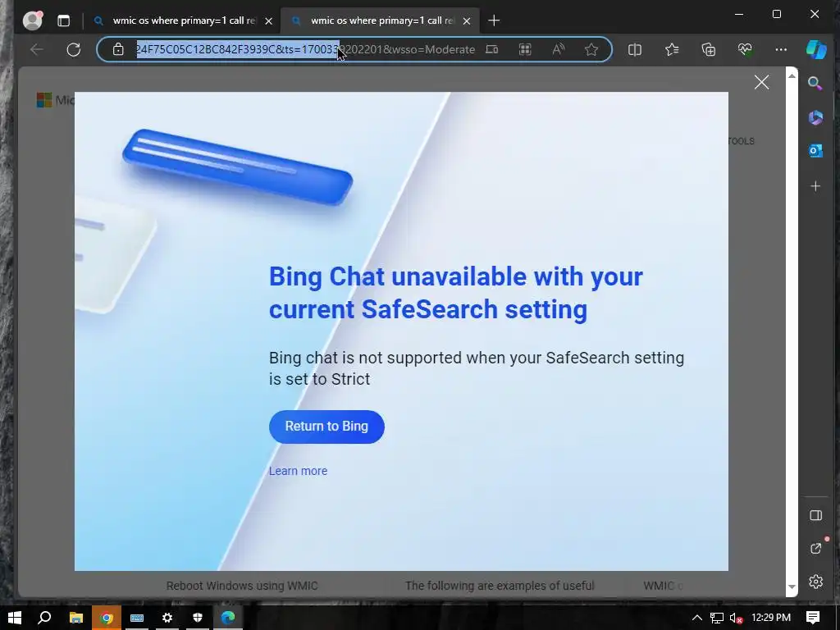Open Outlook in the sidebar
Screen dimensions: 840x630
pyautogui.click(x=815, y=151)
